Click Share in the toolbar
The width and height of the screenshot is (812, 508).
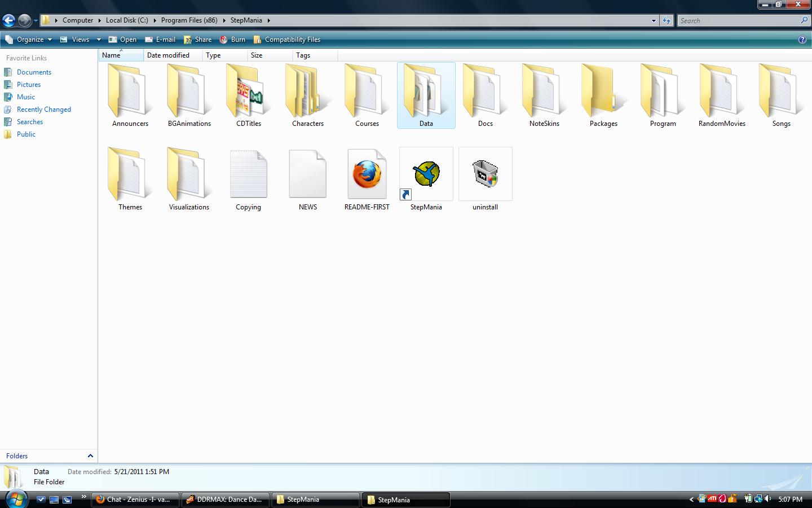coord(198,40)
